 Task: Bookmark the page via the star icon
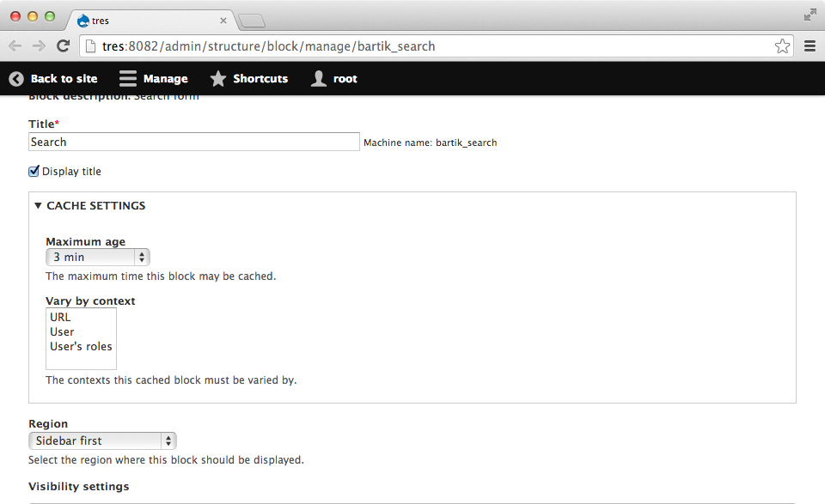(782, 46)
